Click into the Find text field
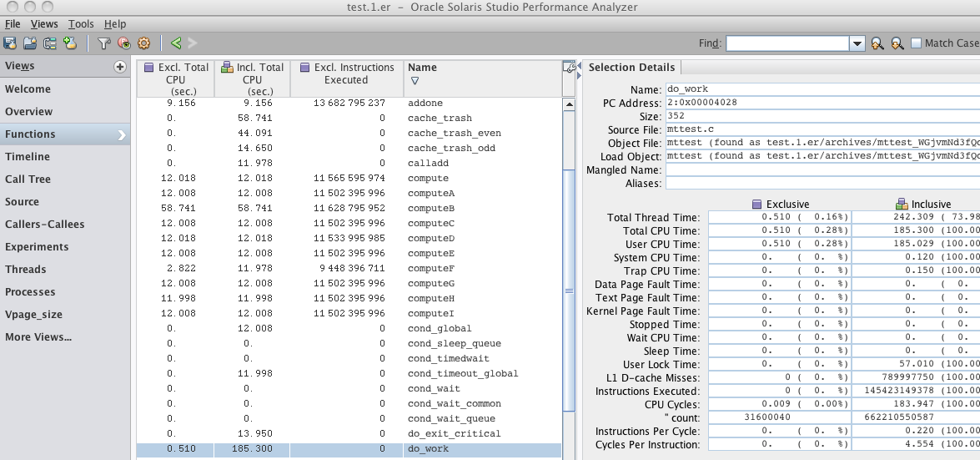This screenshot has width=980, height=460. click(x=787, y=43)
